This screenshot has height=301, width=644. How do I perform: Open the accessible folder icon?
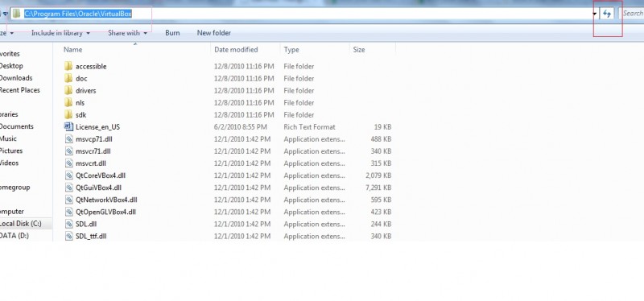tap(68, 66)
